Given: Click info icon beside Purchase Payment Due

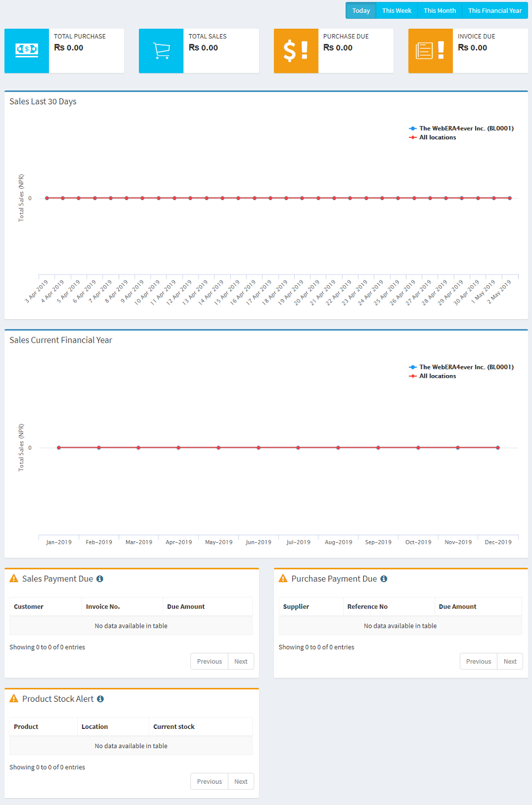Looking at the screenshot, I should [x=384, y=579].
